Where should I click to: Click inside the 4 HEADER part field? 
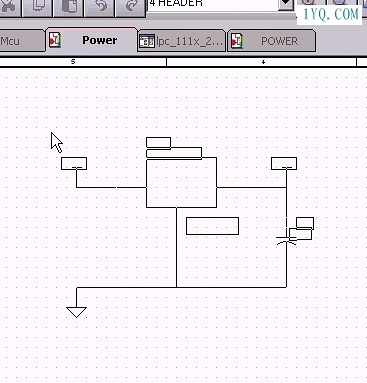click(213, 4)
